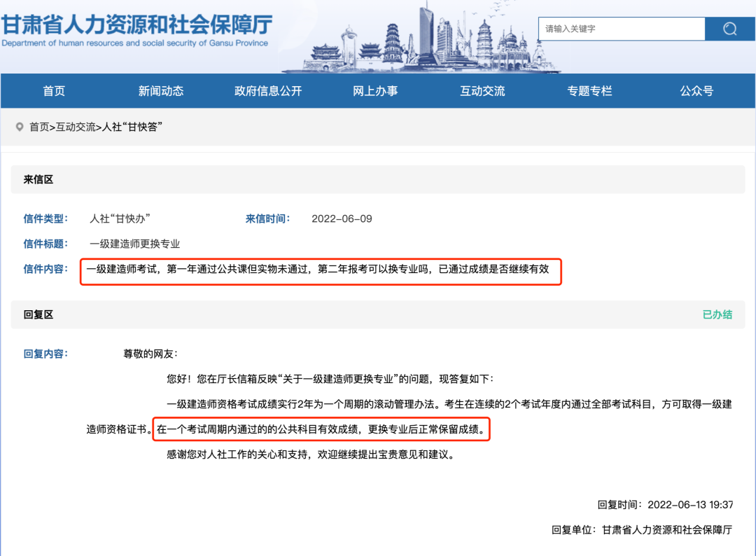The image size is (756, 556).
Task: Open 互动交流 in the blue navigation bar
Action: [x=482, y=91]
